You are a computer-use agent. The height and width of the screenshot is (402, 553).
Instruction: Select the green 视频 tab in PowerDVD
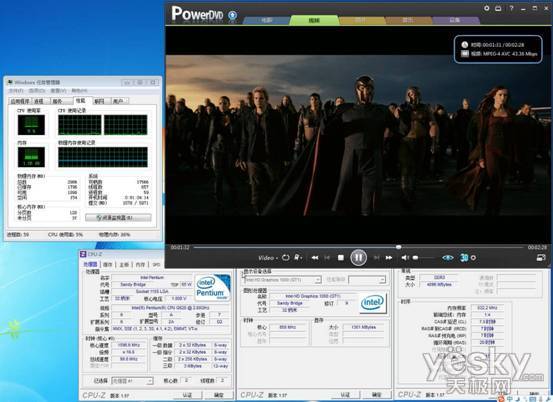314,20
